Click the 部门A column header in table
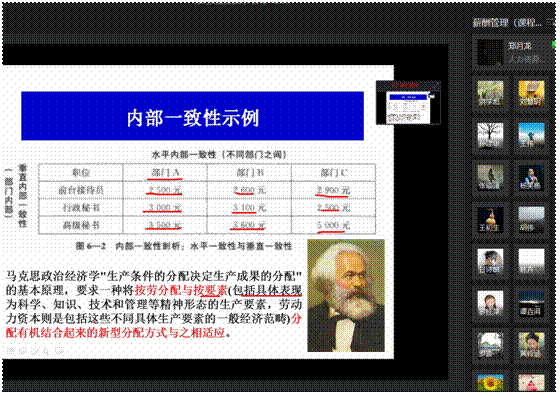Screen dimensions: 560x396 [165, 172]
